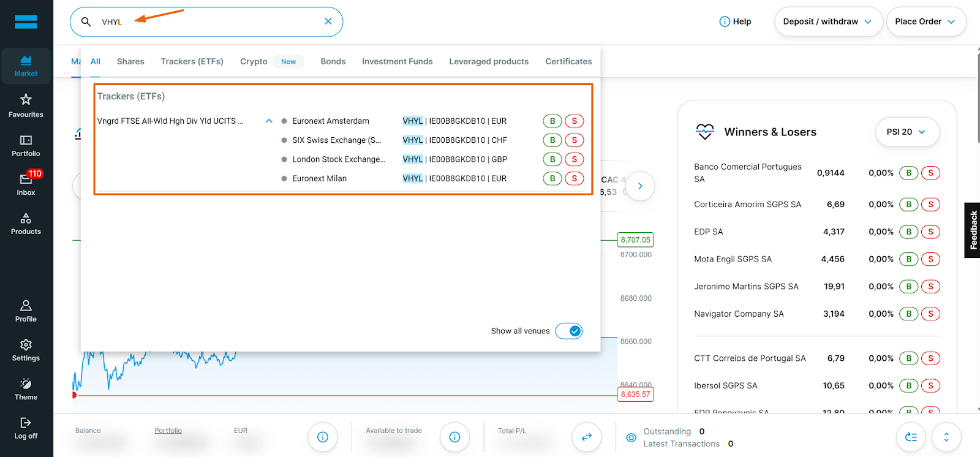Toggle Show all venues switch
Screen dimensions: 980x457
coord(569,331)
